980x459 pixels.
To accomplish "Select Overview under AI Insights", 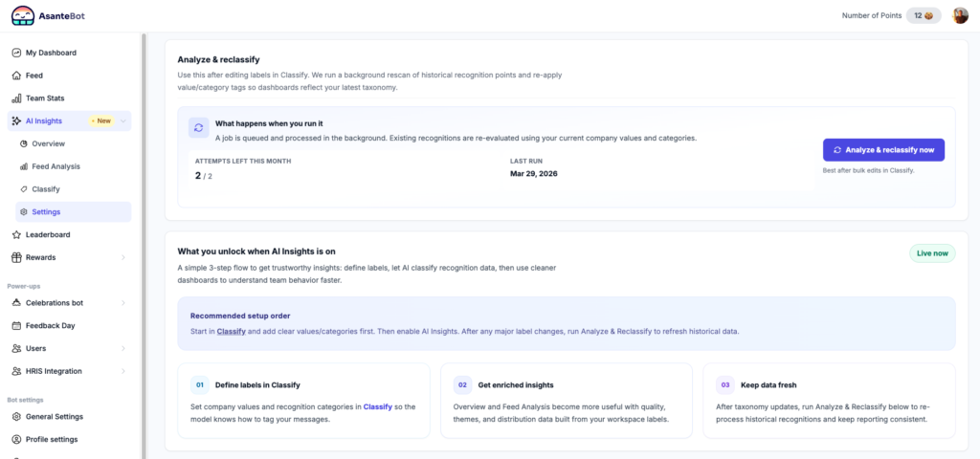I will point(48,143).
